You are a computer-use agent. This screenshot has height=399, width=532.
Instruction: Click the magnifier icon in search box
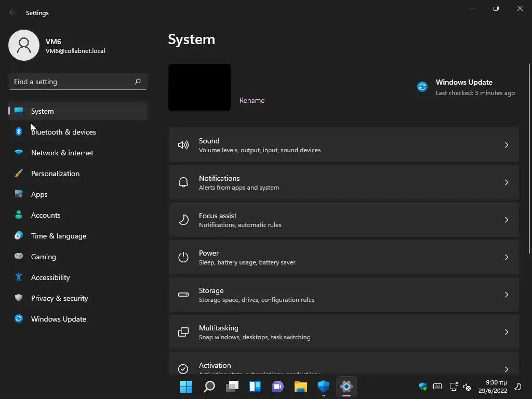137,82
